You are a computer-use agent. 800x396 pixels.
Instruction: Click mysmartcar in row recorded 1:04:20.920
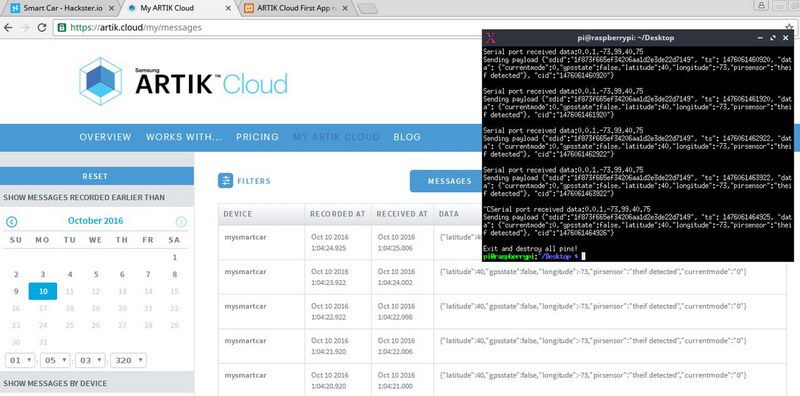coord(245,375)
